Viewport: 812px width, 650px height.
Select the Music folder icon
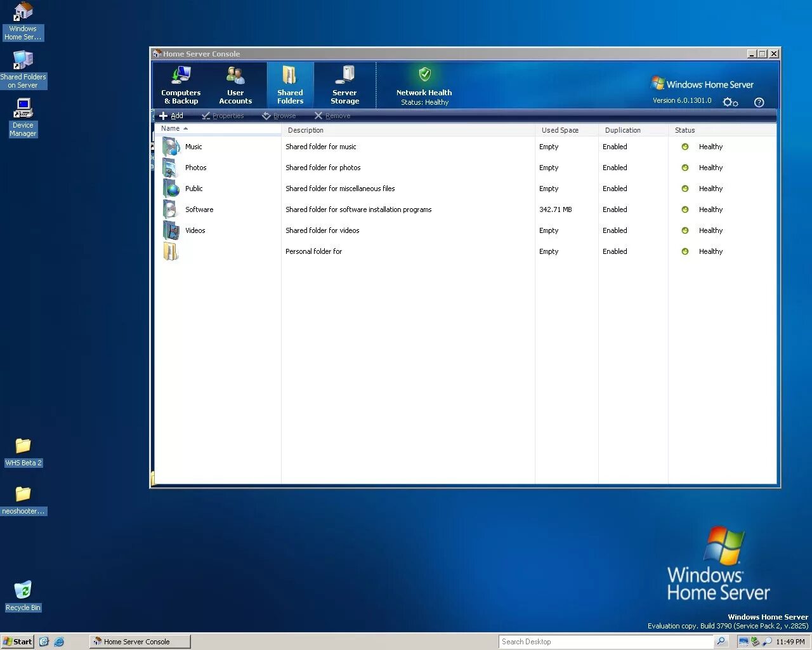click(x=171, y=147)
